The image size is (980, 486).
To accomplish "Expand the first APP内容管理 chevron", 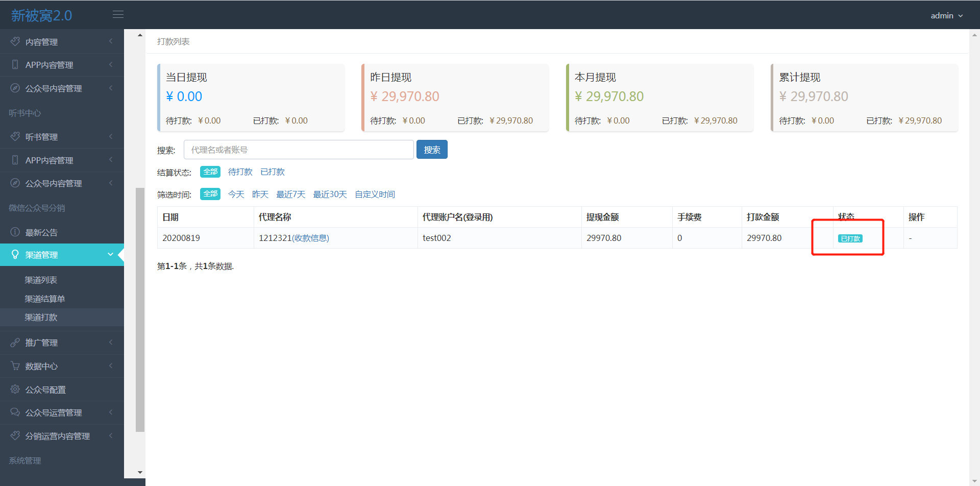I will pyautogui.click(x=111, y=64).
